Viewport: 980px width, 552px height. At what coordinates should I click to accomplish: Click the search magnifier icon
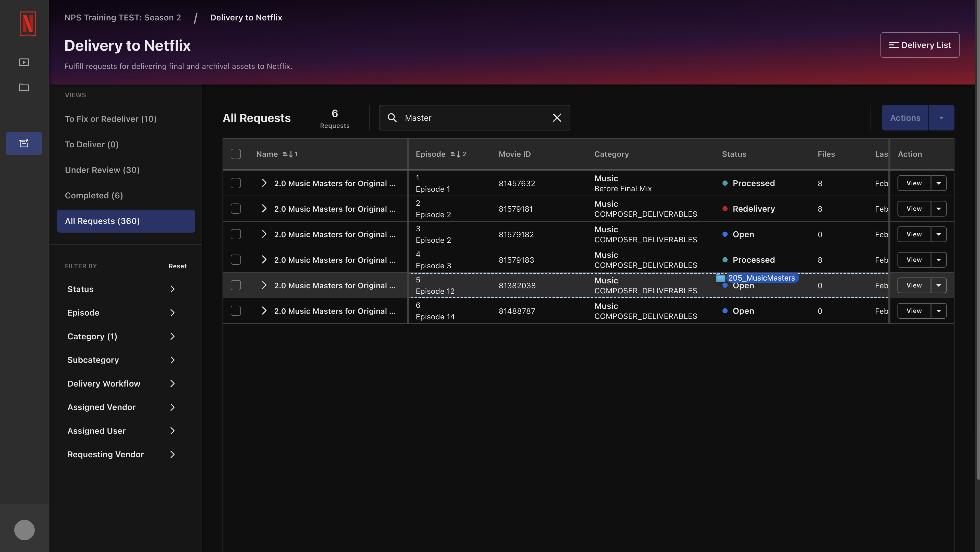coord(392,118)
